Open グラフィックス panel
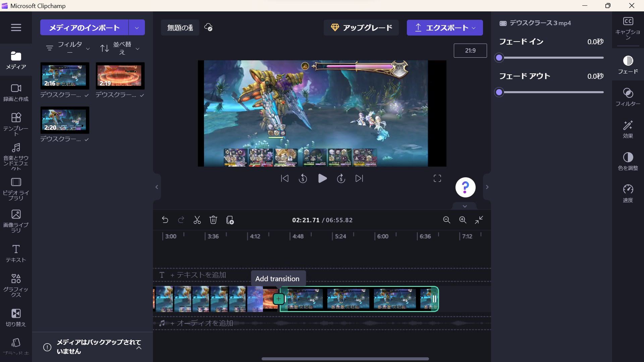The width and height of the screenshot is (644, 362). [16, 286]
